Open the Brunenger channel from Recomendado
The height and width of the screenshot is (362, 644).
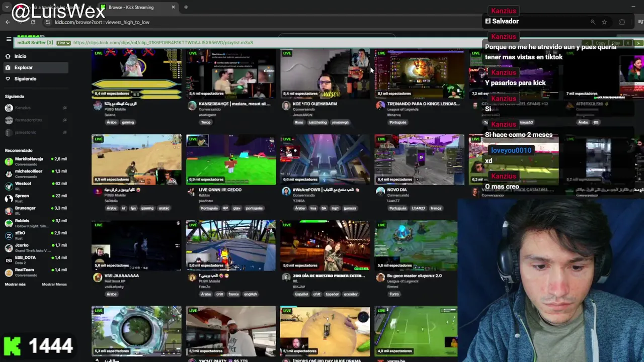pos(35,211)
